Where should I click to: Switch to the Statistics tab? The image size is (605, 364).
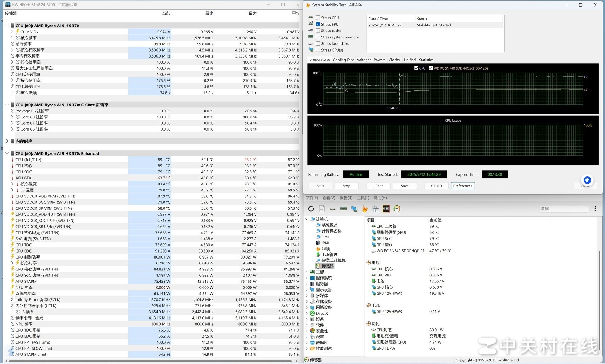pyautogui.click(x=426, y=60)
